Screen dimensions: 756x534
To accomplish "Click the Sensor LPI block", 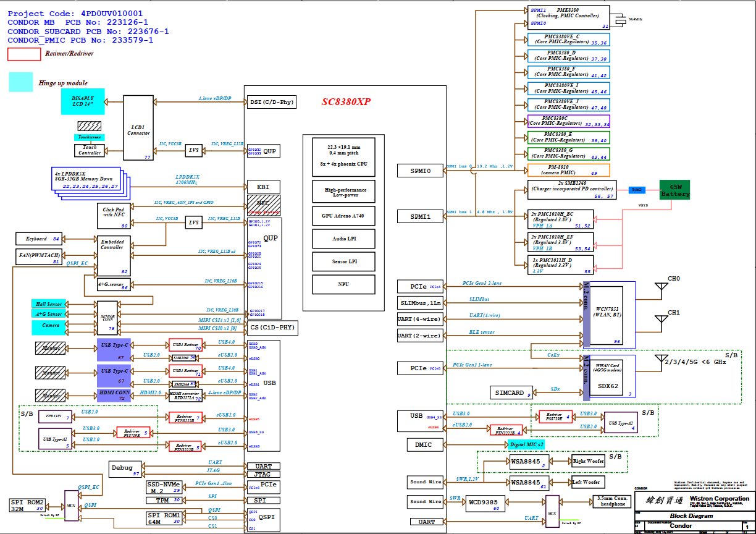I will 343,261.
